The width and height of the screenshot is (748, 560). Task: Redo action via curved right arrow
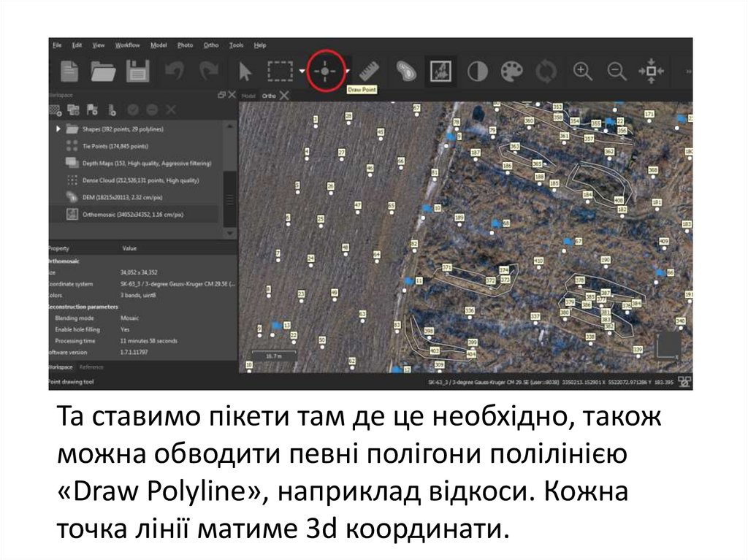click(x=208, y=71)
